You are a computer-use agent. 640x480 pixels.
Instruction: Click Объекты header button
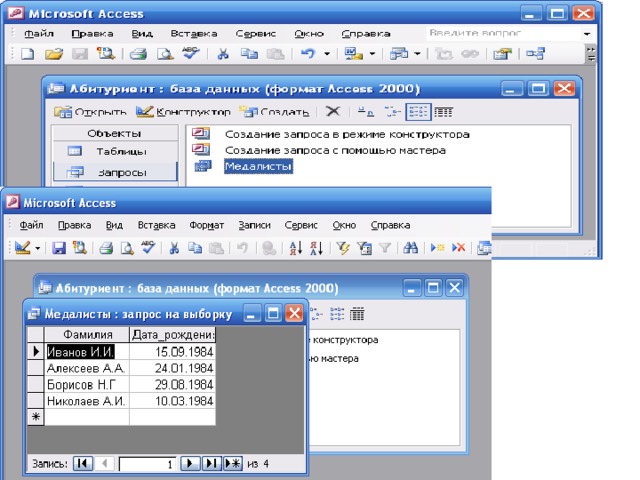pos(114,133)
